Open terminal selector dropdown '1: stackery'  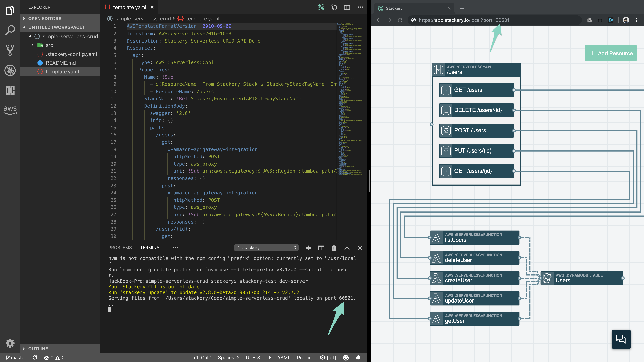pyautogui.click(x=266, y=247)
